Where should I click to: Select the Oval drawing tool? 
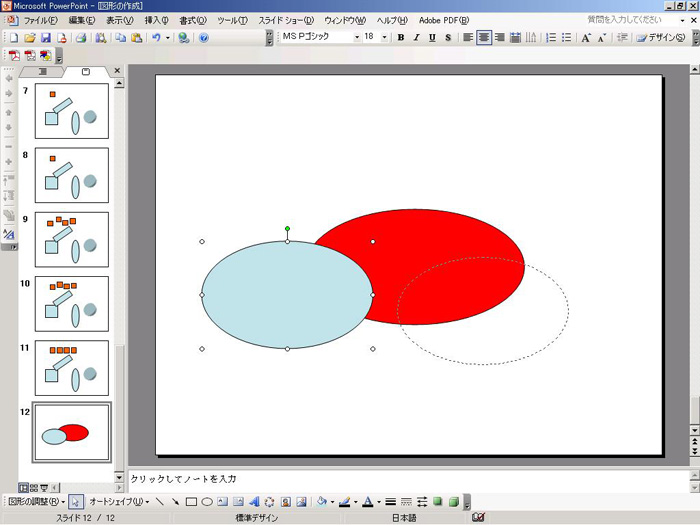207,502
